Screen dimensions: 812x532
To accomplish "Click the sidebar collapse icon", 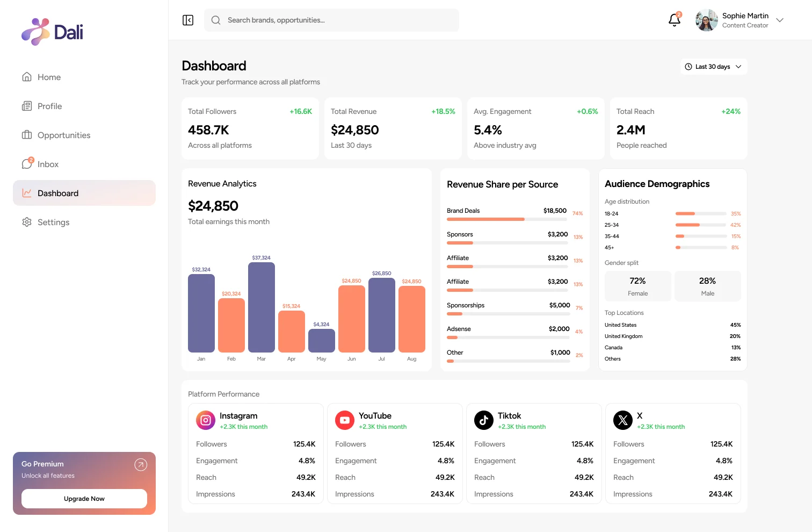I will pyautogui.click(x=188, y=20).
